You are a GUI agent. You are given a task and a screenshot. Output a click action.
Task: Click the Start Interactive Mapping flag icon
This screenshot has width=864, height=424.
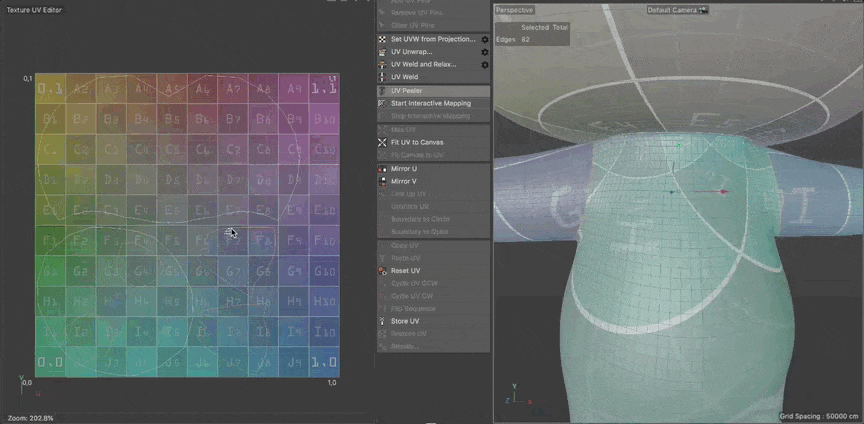tap(382, 103)
